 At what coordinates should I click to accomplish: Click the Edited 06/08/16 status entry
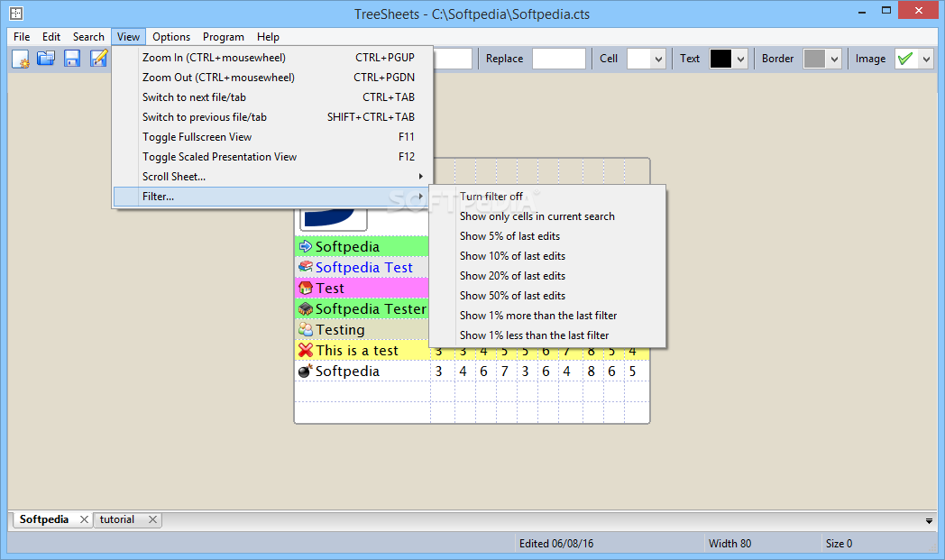point(556,544)
